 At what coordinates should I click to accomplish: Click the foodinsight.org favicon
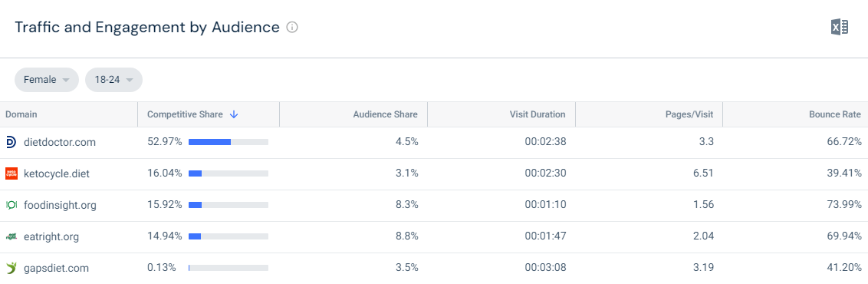(11, 206)
